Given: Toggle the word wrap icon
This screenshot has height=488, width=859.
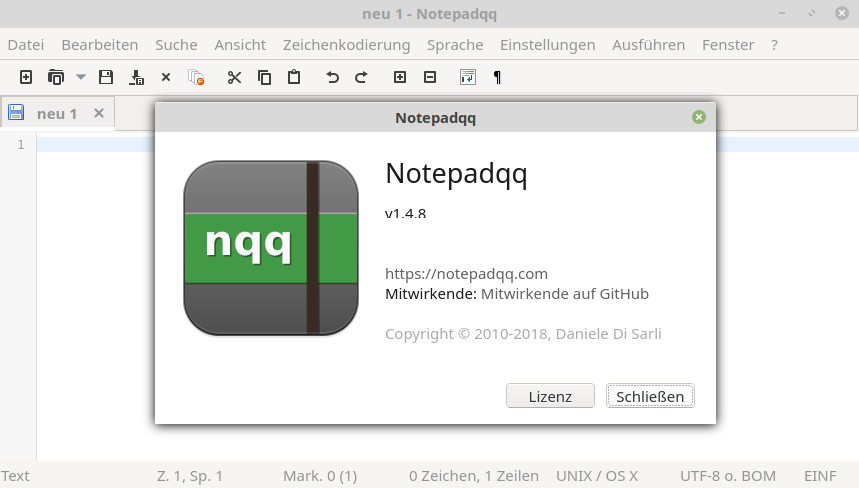Looking at the screenshot, I should 468,77.
